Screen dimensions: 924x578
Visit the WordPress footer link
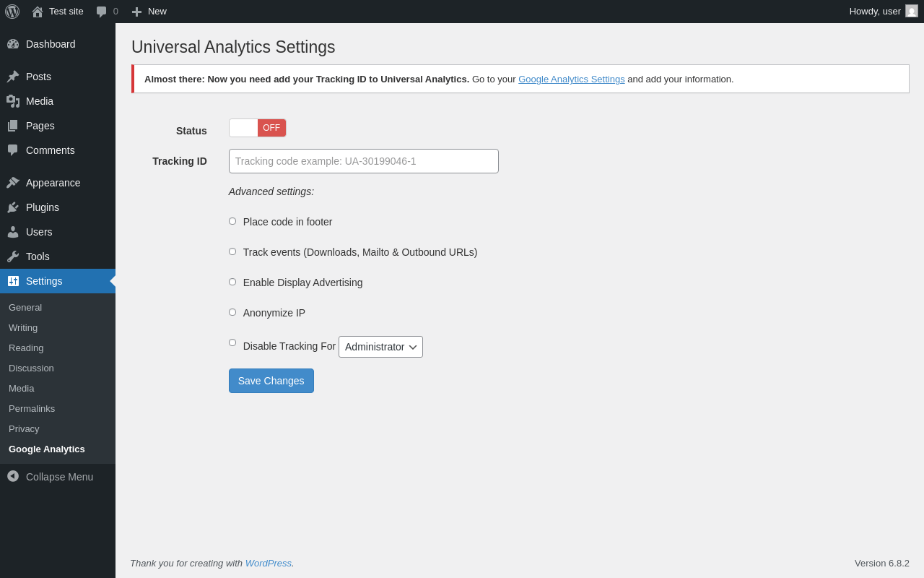pyautogui.click(x=269, y=563)
